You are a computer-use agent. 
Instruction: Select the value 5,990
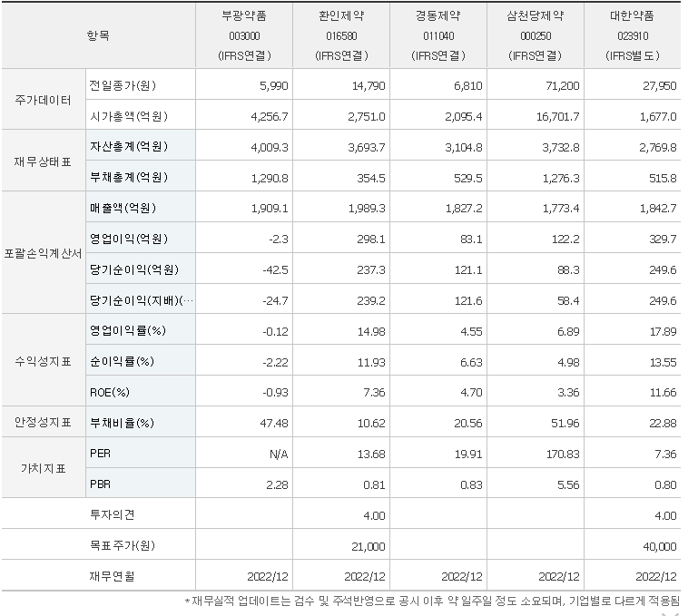coord(274,86)
